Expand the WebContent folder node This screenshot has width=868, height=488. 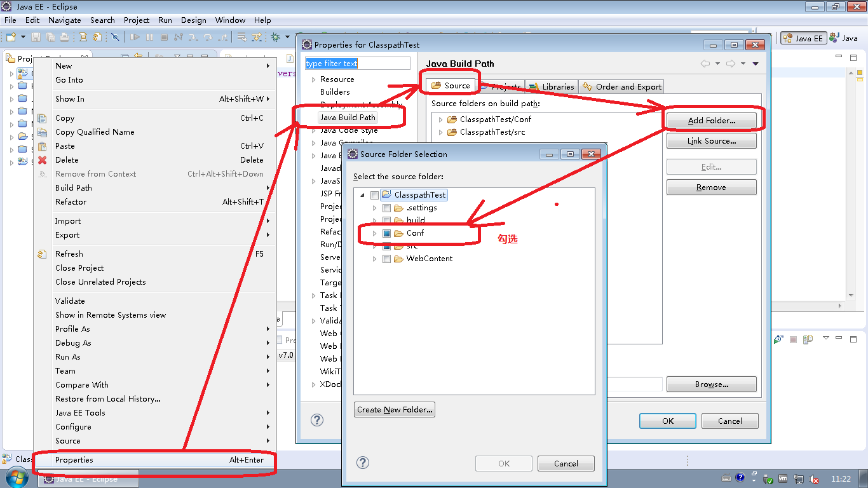click(x=375, y=259)
